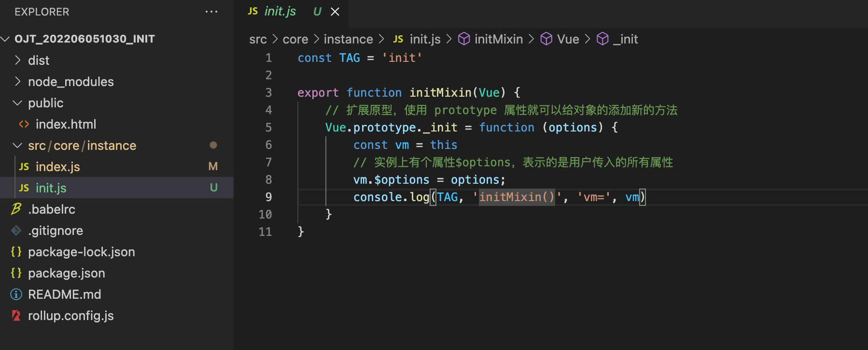
Task: Click the instance breadcrumb segment
Action: tap(348, 39)
